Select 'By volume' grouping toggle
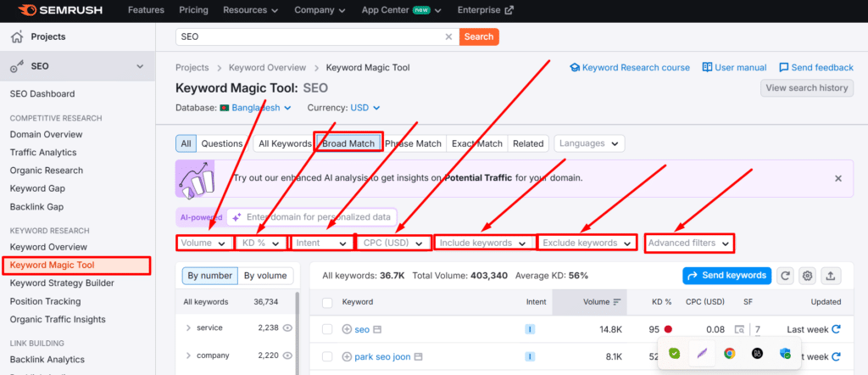The height and width of the screenshot is (375, 868). pos(265,276)
